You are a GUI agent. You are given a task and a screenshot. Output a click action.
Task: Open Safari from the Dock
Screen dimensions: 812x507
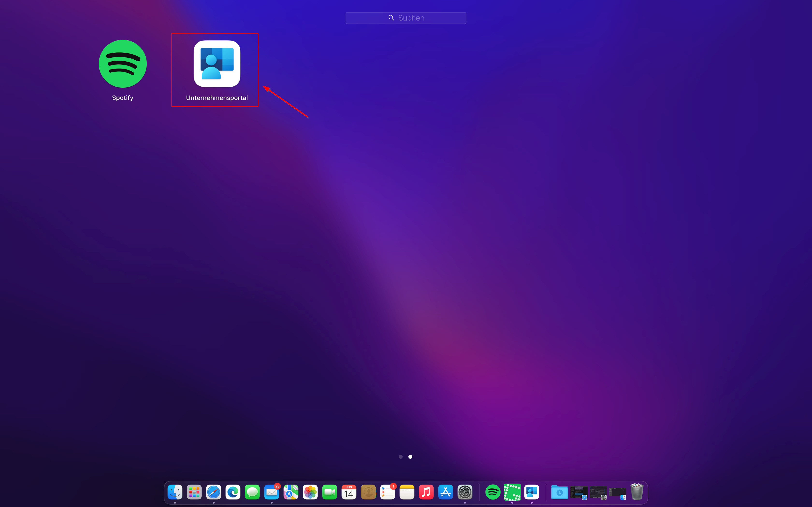(x=213, y=492)
